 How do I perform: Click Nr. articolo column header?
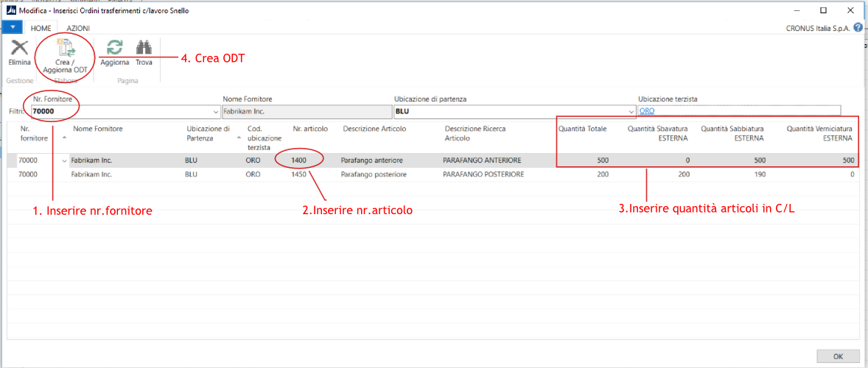pyautogui.click(x=310, y=129)
